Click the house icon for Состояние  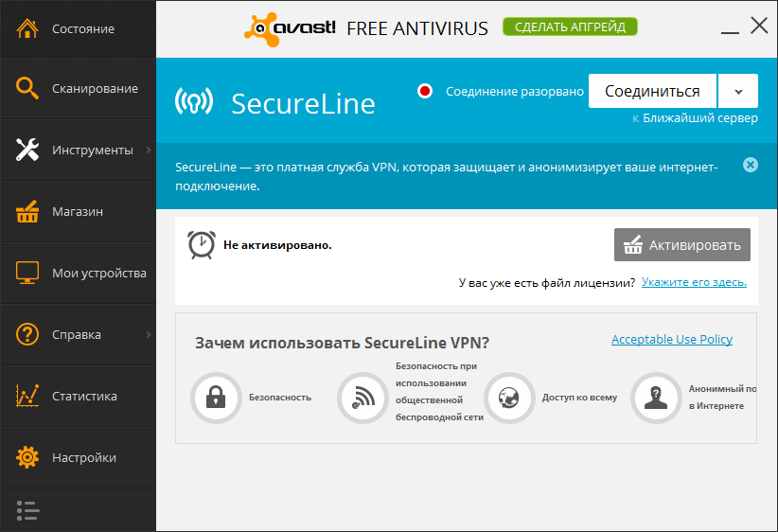[27, 28]
